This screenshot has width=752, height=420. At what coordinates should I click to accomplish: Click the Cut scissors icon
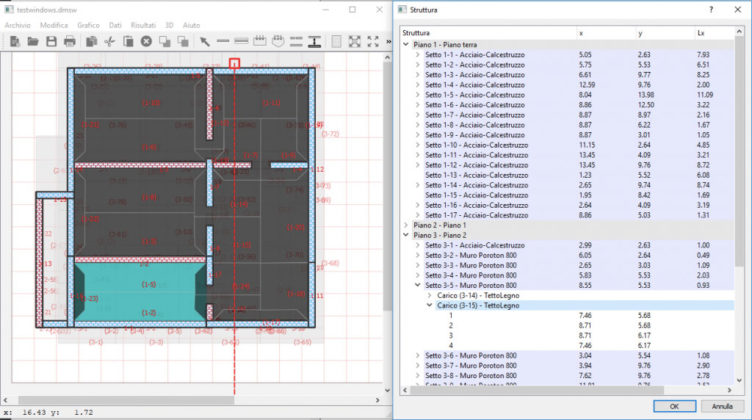click(109, 41)
